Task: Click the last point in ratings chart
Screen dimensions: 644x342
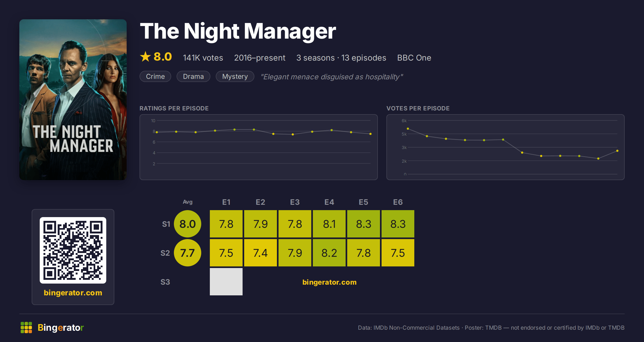Action: pos(371,134)
